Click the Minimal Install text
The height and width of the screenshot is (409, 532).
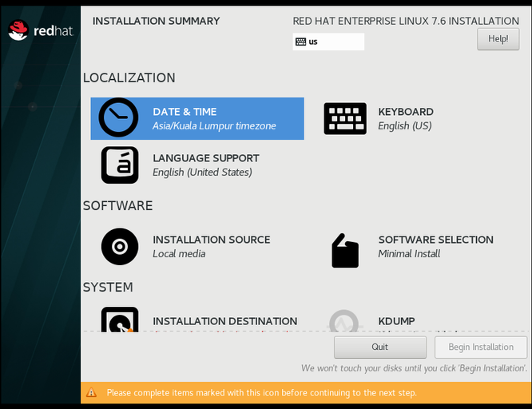click(409, 254)
